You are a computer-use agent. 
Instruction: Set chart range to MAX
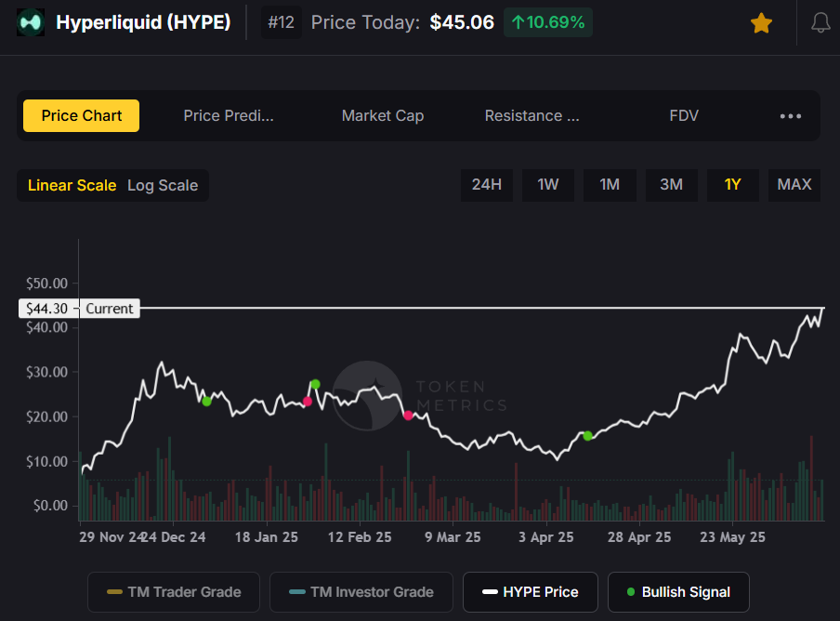[794, 185]
